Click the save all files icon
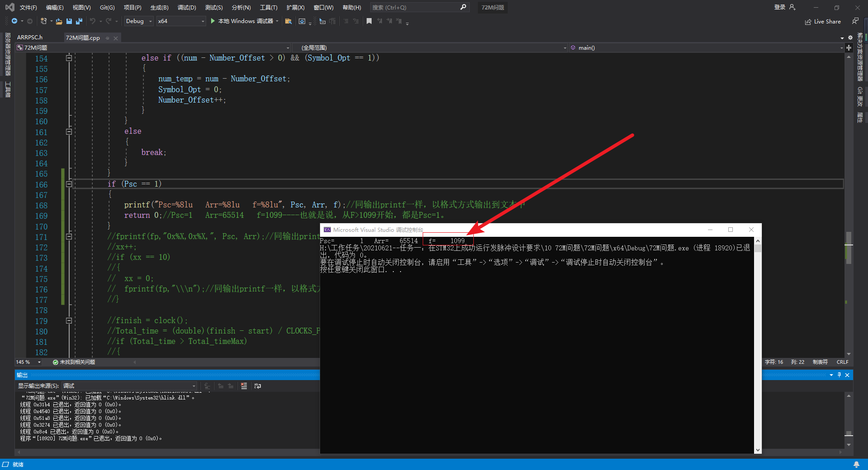 pos(79,21)
